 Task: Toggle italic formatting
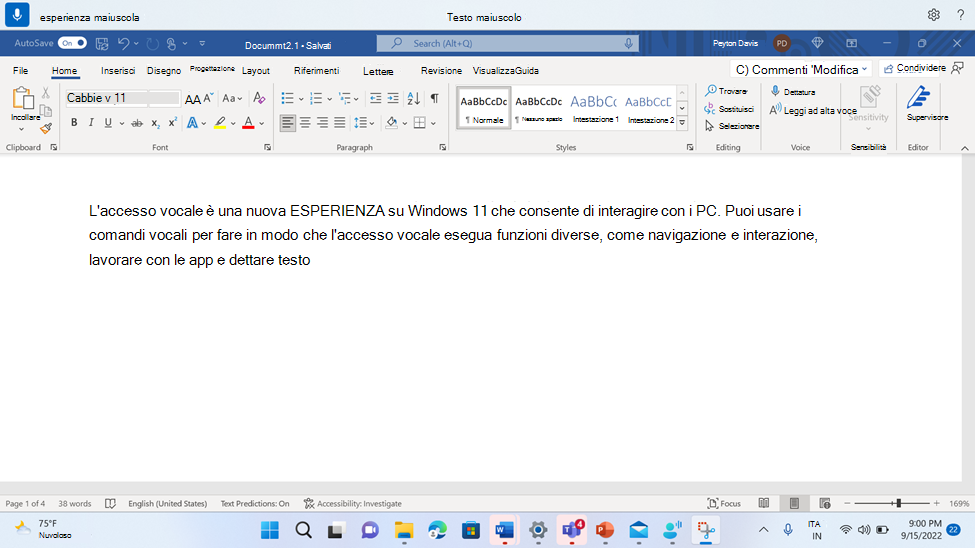(91, 123)
